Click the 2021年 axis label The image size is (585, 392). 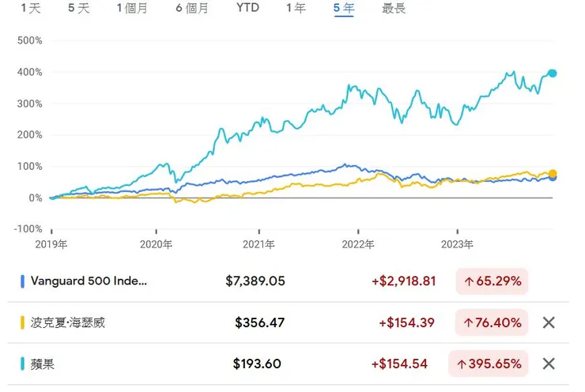(x=259, y=244)
